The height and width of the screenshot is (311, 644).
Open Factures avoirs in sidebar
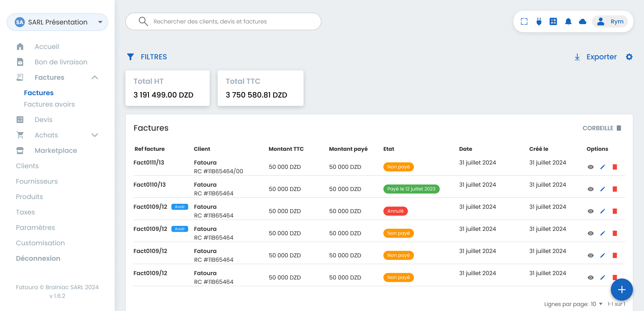[x=49, y=104]
